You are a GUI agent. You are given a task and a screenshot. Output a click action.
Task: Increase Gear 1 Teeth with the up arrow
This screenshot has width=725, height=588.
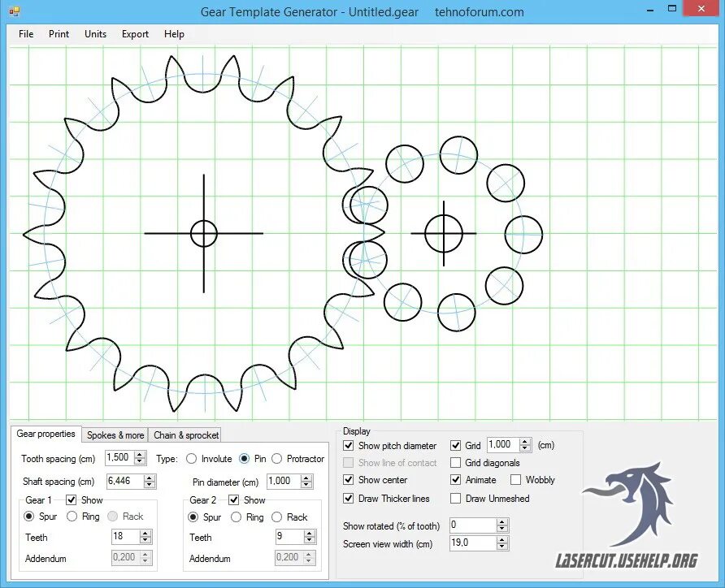145,532
